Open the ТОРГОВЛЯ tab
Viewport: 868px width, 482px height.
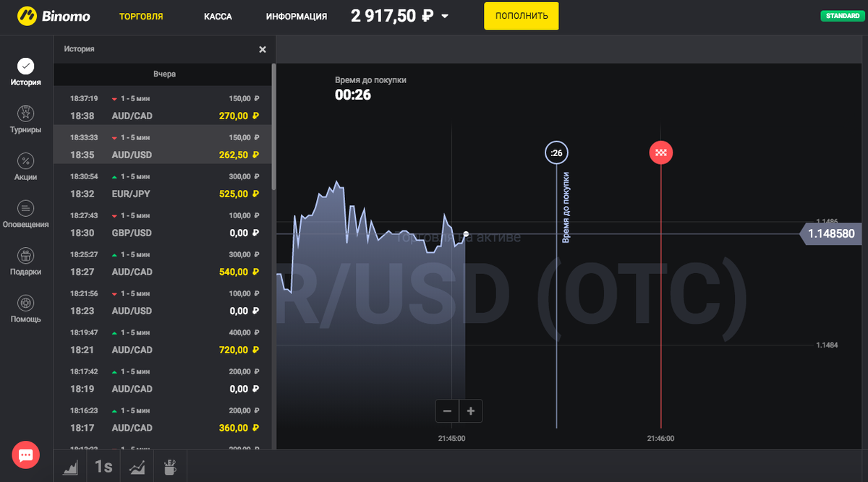coord(141,16)
